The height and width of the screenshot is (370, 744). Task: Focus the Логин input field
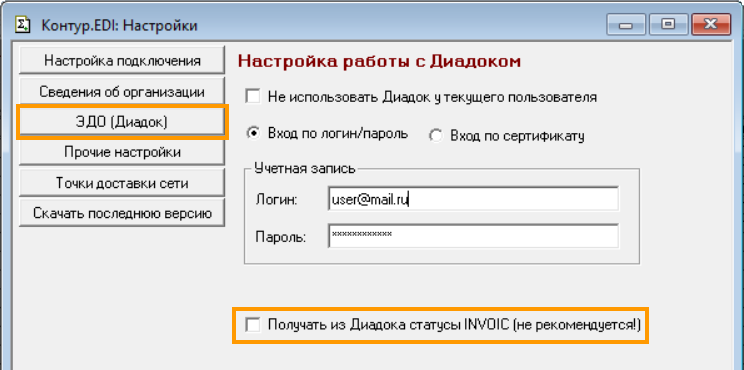click(x=473, y=199)
